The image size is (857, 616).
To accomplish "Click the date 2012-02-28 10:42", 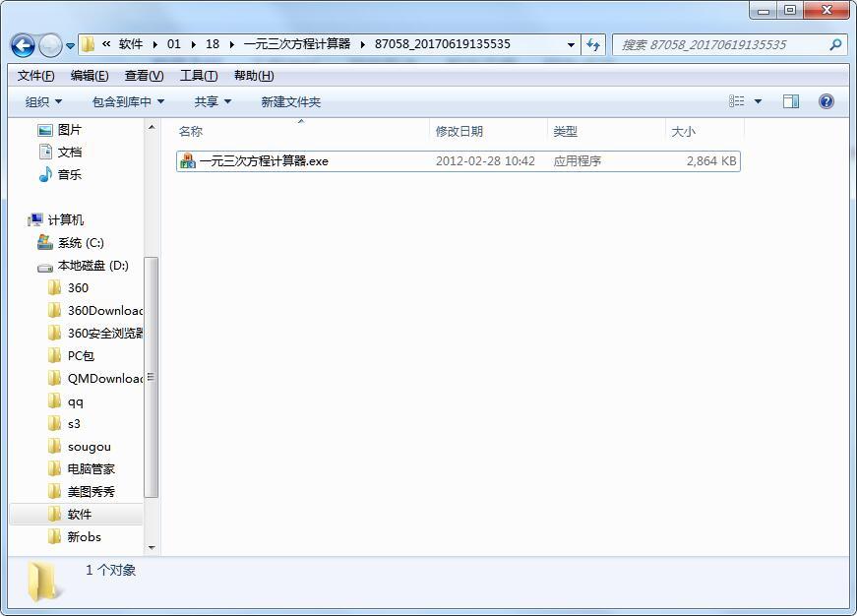I will pyautogui.click(x=485, y=161).
